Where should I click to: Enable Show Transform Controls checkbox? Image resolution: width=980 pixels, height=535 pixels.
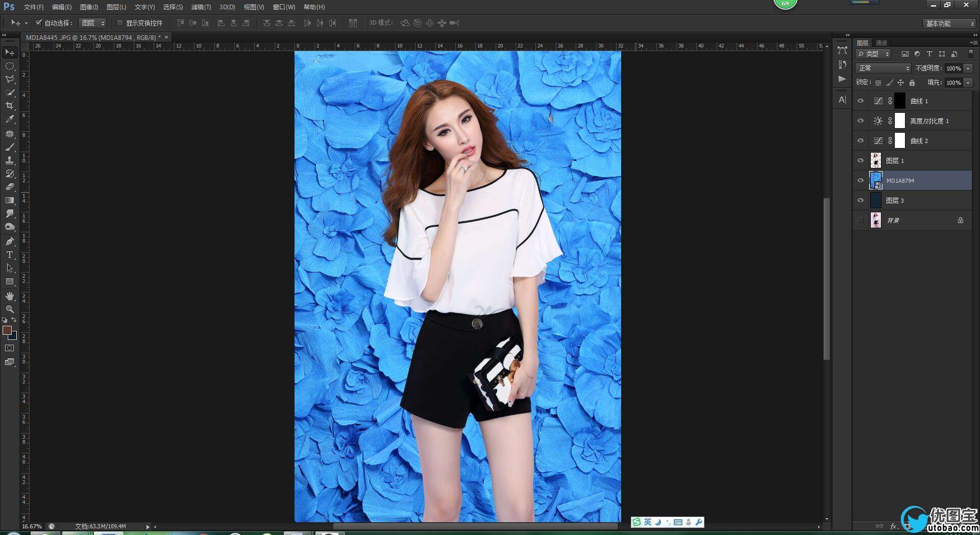[120, 23]
